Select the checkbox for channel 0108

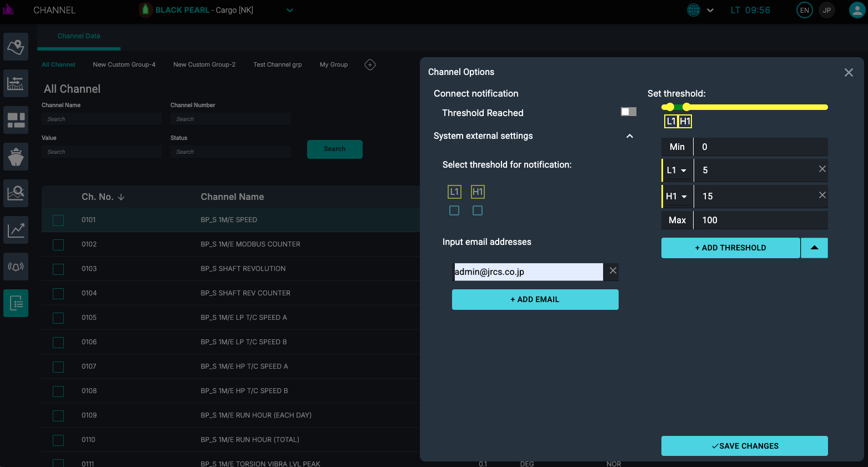pyautogui.click(x=58, y=391)
